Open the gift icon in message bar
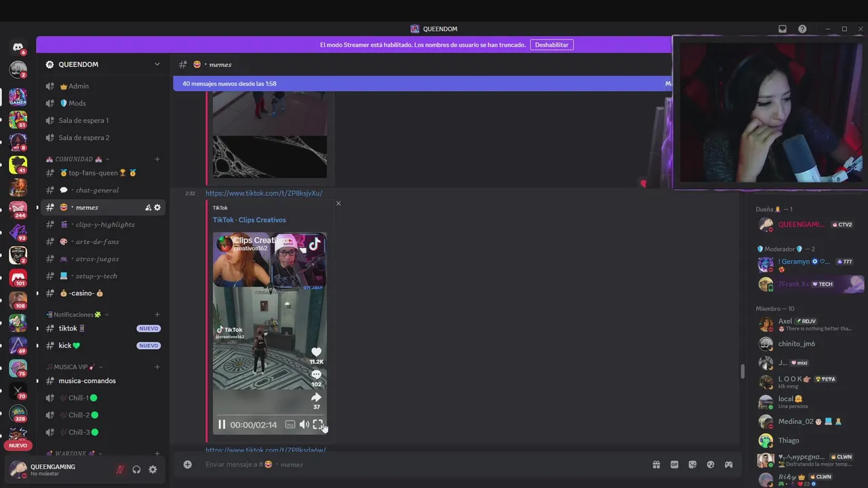This screenshot has height=488, width=868. [x=656, y=464]
